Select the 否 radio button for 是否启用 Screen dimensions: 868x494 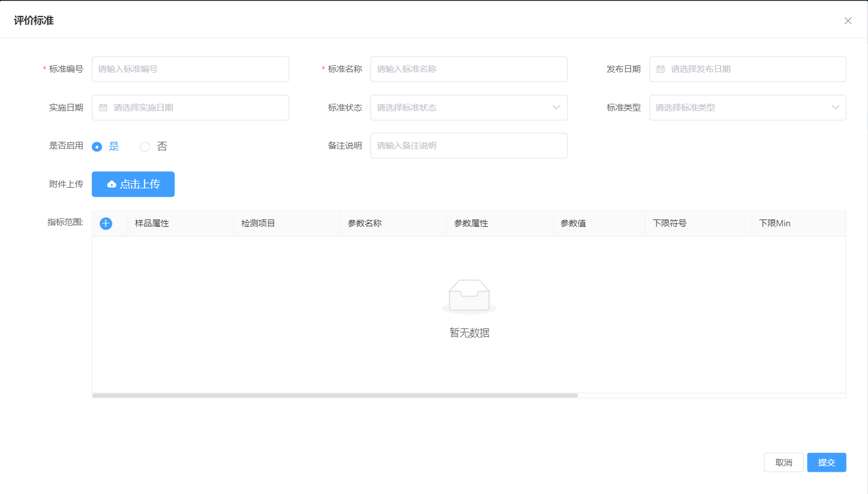145,147
